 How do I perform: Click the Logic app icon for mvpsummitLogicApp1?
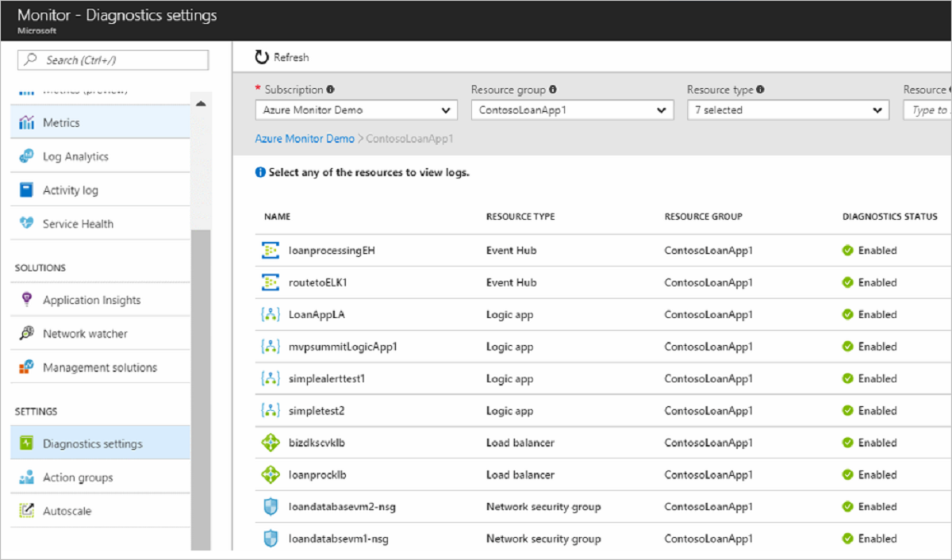(x=271, y=347)
